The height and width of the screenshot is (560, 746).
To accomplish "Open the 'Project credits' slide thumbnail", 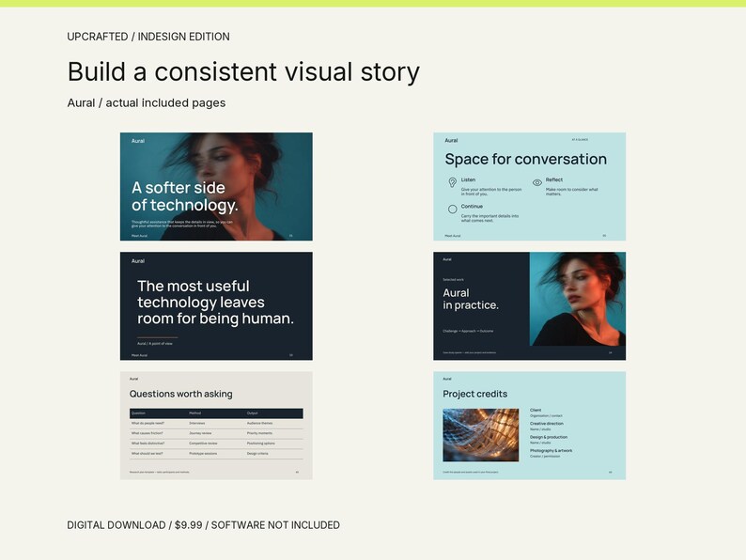I will (x=529, y=426).
